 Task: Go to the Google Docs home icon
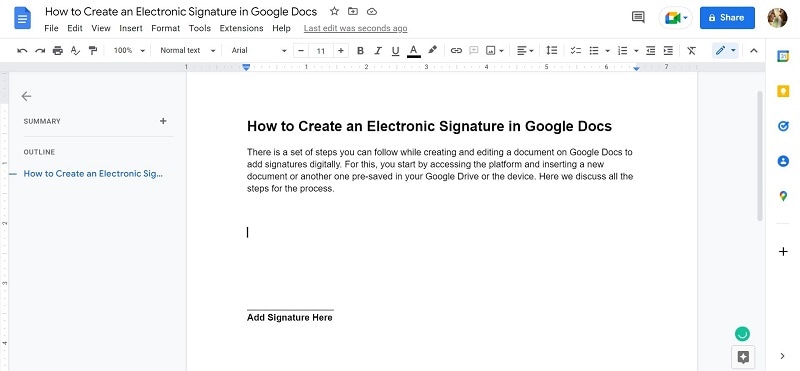tap(22, 18)
